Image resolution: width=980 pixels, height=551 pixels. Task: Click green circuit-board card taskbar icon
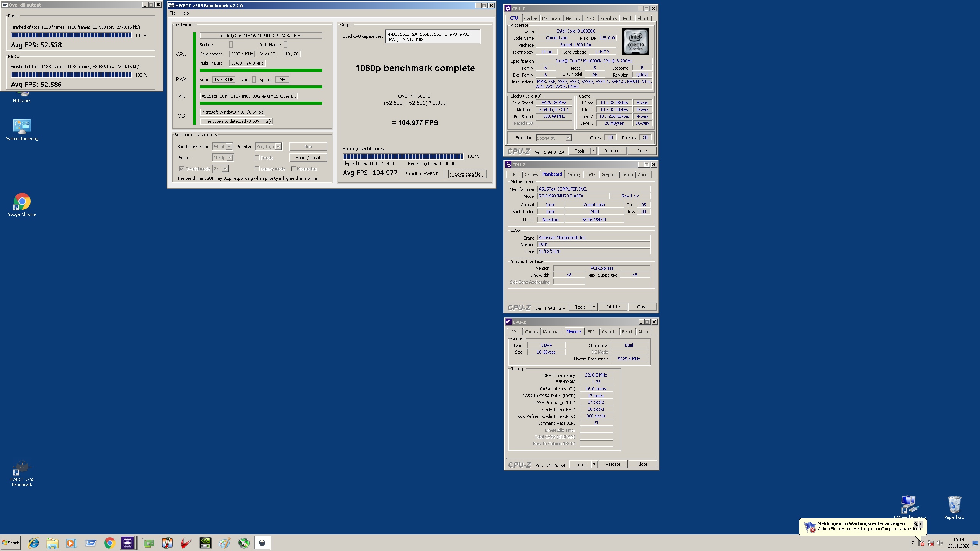tap(149, 543)
